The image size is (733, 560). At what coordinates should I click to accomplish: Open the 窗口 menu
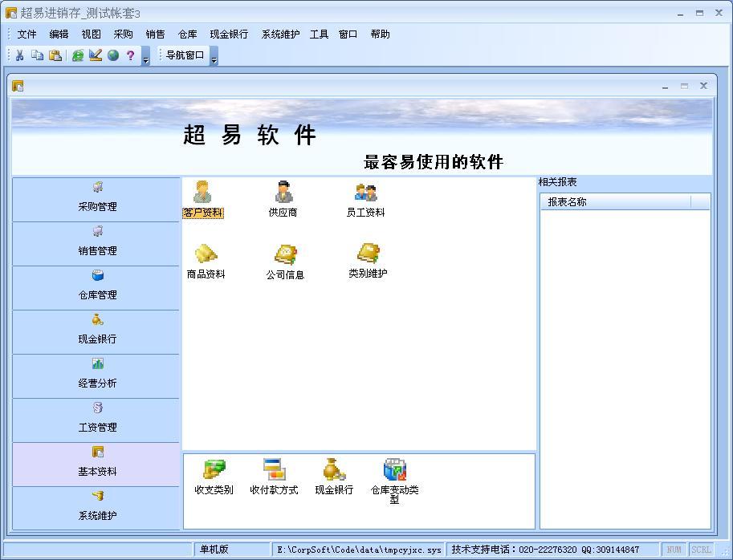pyautogui.click(x=348, y=34)
